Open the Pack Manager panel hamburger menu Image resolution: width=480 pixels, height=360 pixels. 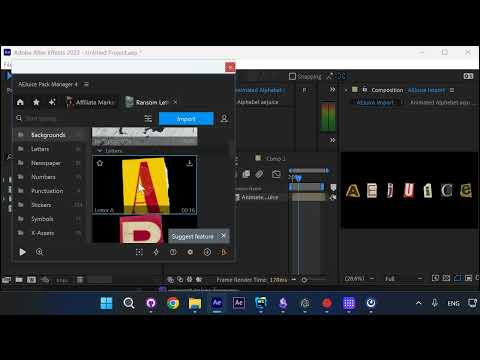click(86, 84)
